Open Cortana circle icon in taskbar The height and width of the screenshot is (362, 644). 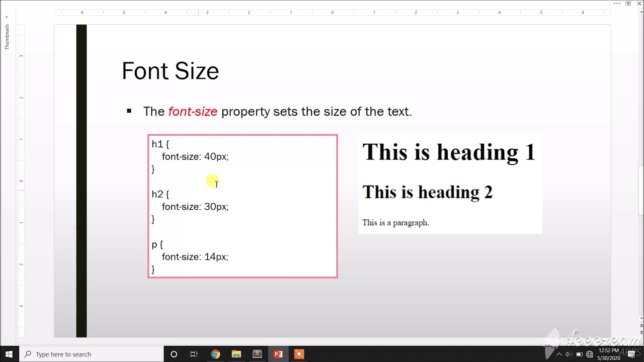(174, 354)
